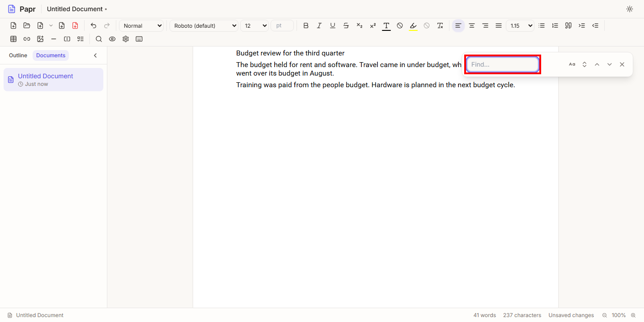Open the font size 12 dropdown

pyautogui.click(x=254, y=25)
